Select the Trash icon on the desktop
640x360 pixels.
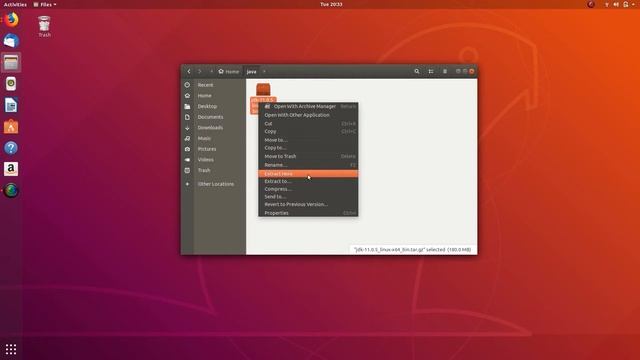point(44,27)
